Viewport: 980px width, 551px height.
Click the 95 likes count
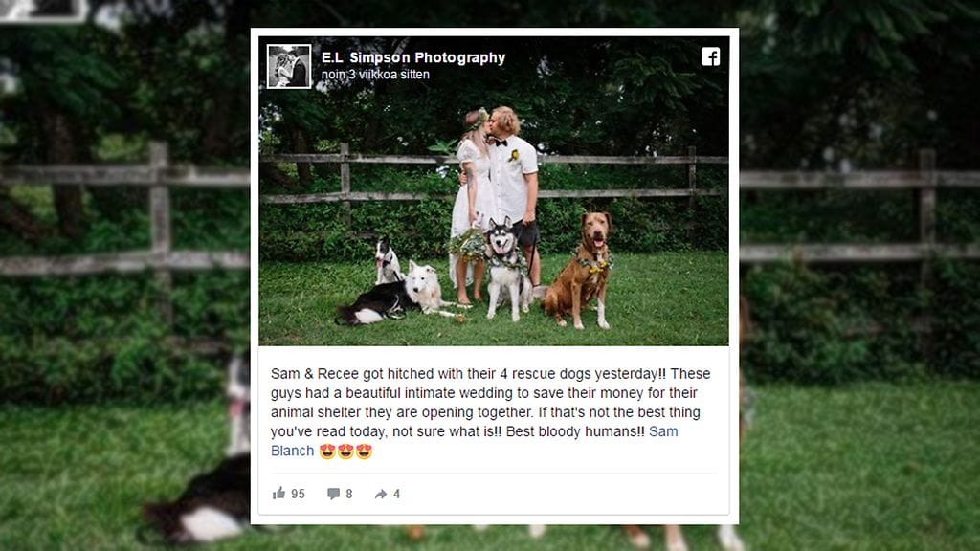(299, 495)
